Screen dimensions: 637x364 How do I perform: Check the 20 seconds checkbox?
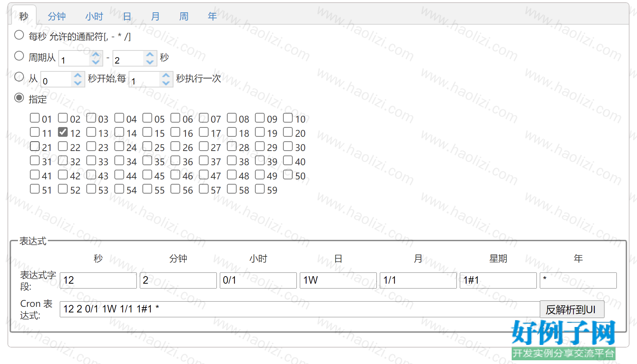pos(288,132)
